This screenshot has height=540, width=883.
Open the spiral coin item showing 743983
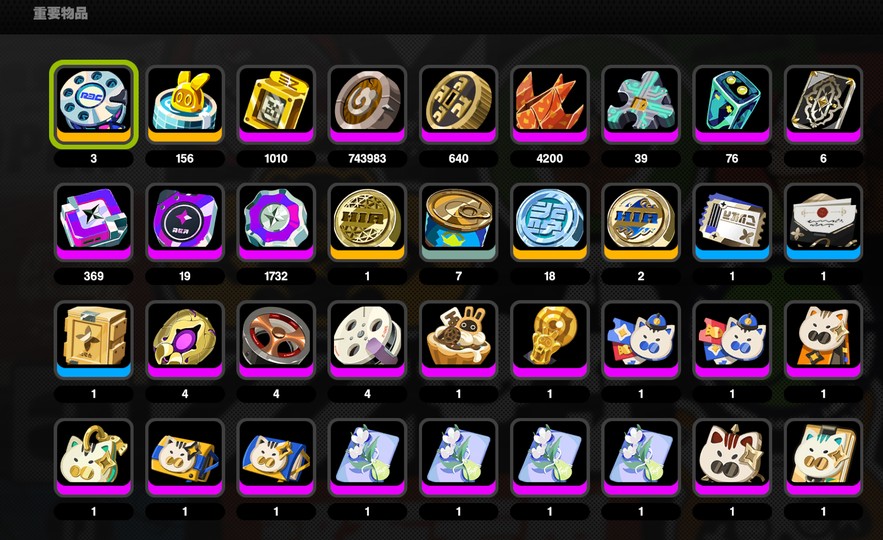pos(367,105)
